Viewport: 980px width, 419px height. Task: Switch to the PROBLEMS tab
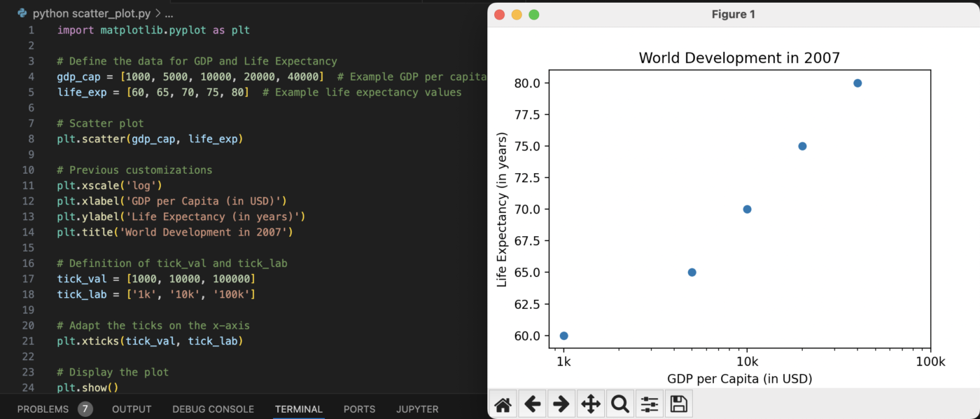(x=43, y=409)
